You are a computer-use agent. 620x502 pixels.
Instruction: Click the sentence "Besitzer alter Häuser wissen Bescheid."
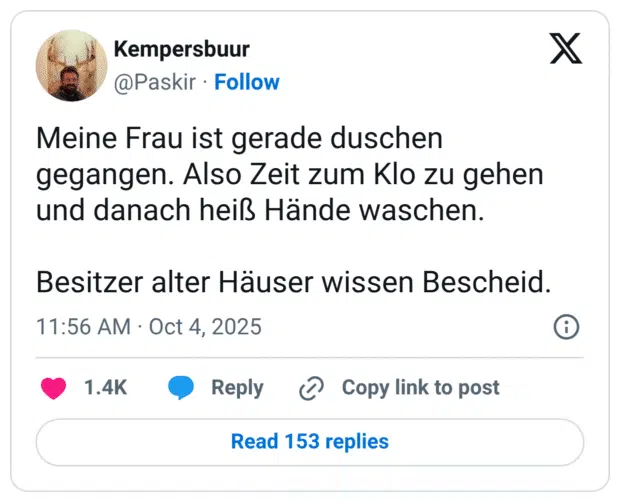[x=294, y=282]
